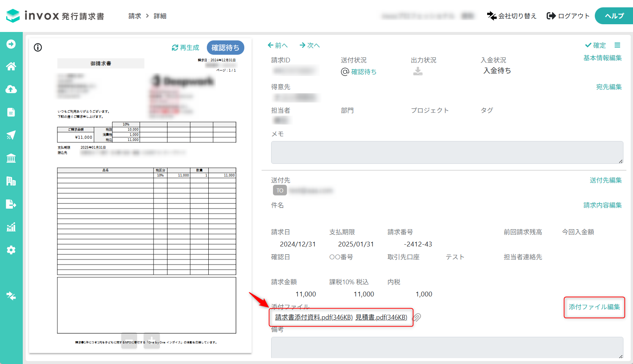Open the home icon in the sidebar
Screen dimensions: 633x364
(11, 66)
